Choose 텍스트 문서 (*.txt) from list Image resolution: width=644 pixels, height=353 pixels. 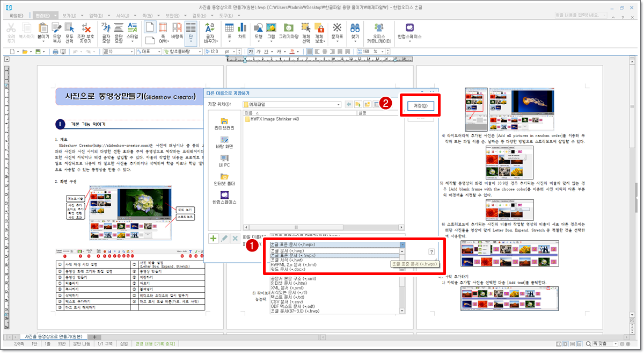[x=288, y=297]
